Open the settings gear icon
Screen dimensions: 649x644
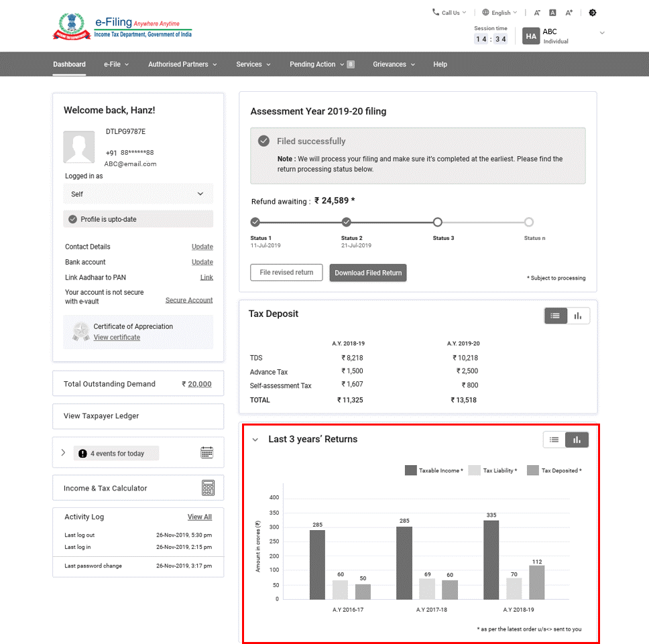593,12
